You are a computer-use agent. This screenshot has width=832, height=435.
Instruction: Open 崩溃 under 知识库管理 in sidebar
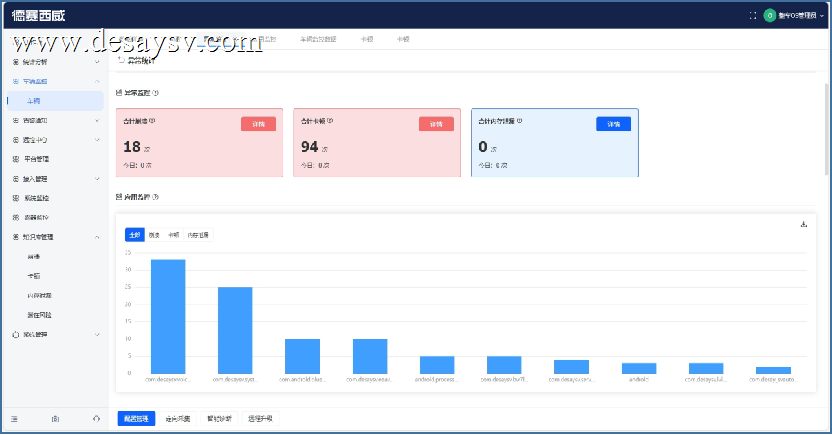33,257
